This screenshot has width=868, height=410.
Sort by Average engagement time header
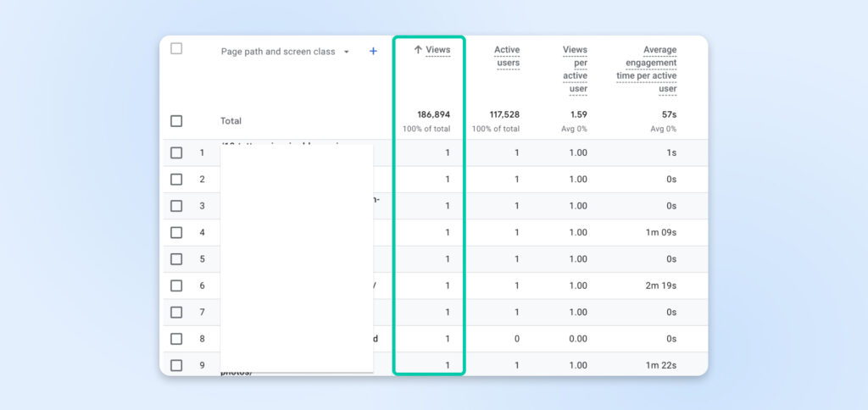pyautogui.click(x=648, y=69)
